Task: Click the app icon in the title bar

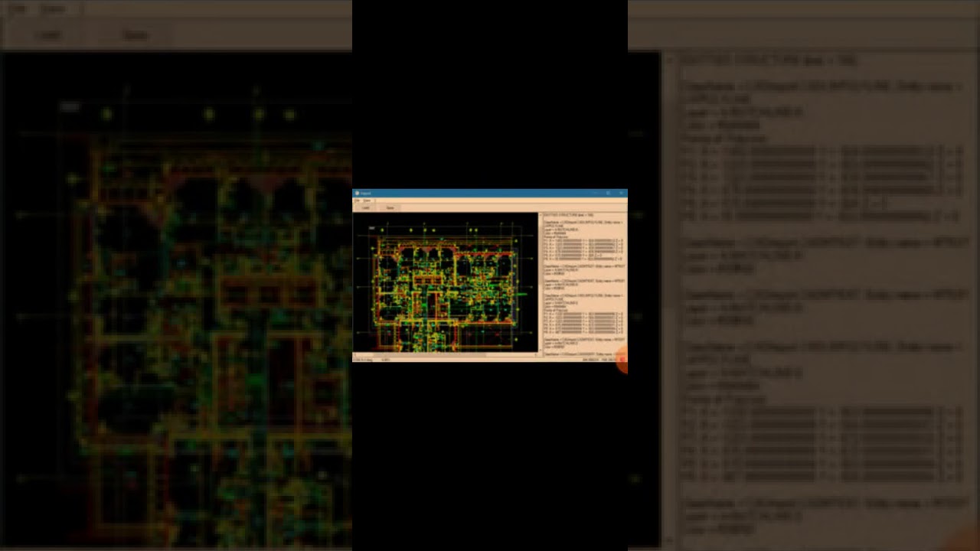Action: pyautogui.click(x=357, y=193)
